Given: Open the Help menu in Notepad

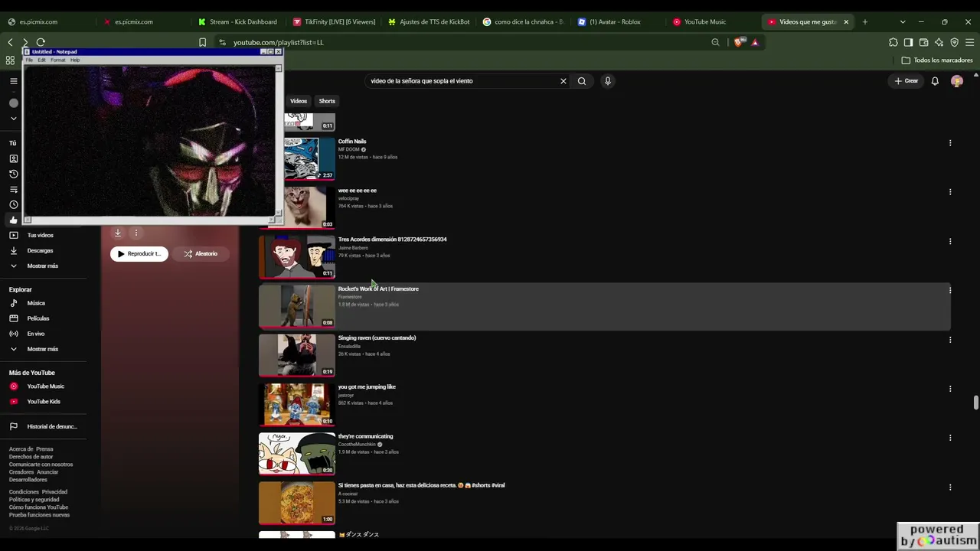Looking at the screenshot, I should tap(75, 60).
